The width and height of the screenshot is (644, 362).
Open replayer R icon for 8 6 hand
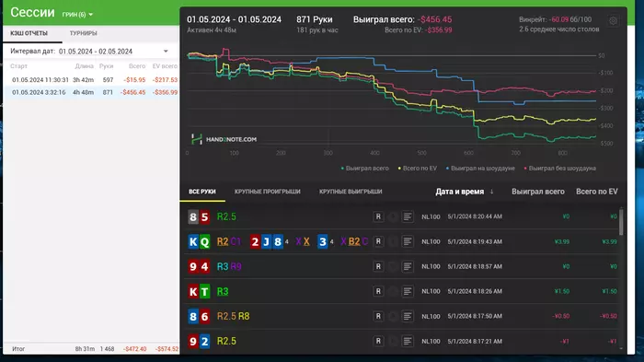click(x=378, y=316)
